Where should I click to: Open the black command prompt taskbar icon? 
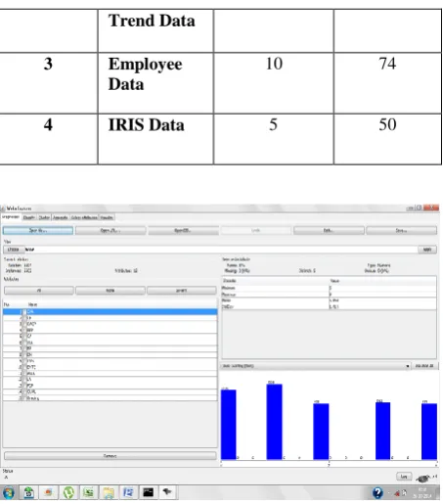tap(148, 492)
